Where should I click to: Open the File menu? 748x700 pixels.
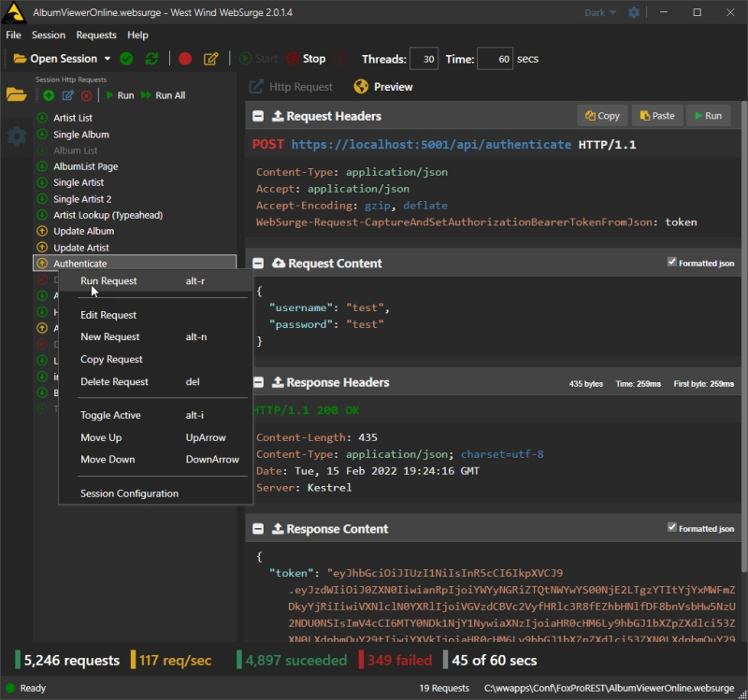[x=13, y=35]
